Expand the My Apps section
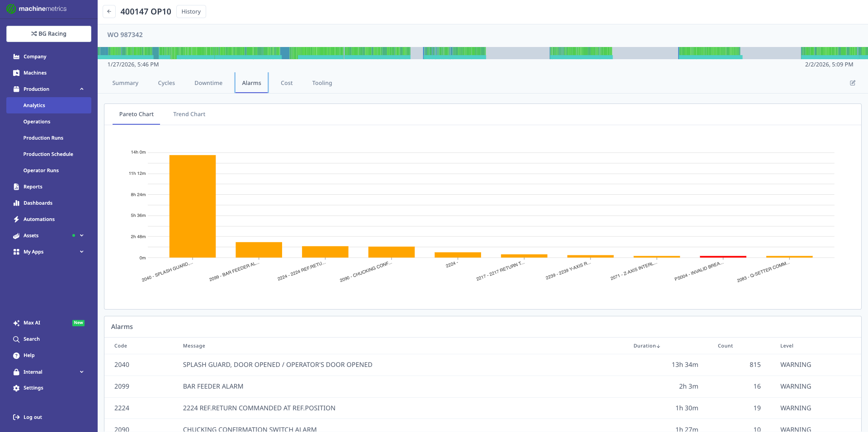The height and width of the screenshot is (432, 868). 81,251
